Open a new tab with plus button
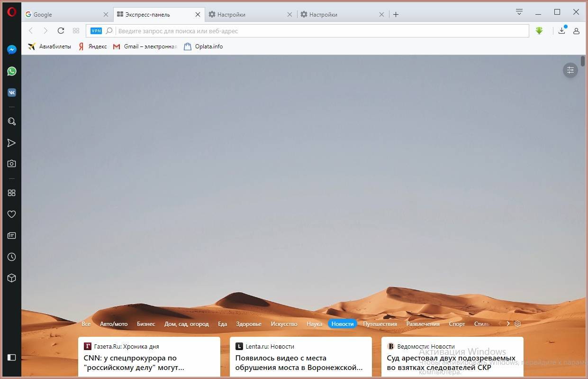Viewport: 588px width, 379px height. pyautogui.click(x=396, y=15)
